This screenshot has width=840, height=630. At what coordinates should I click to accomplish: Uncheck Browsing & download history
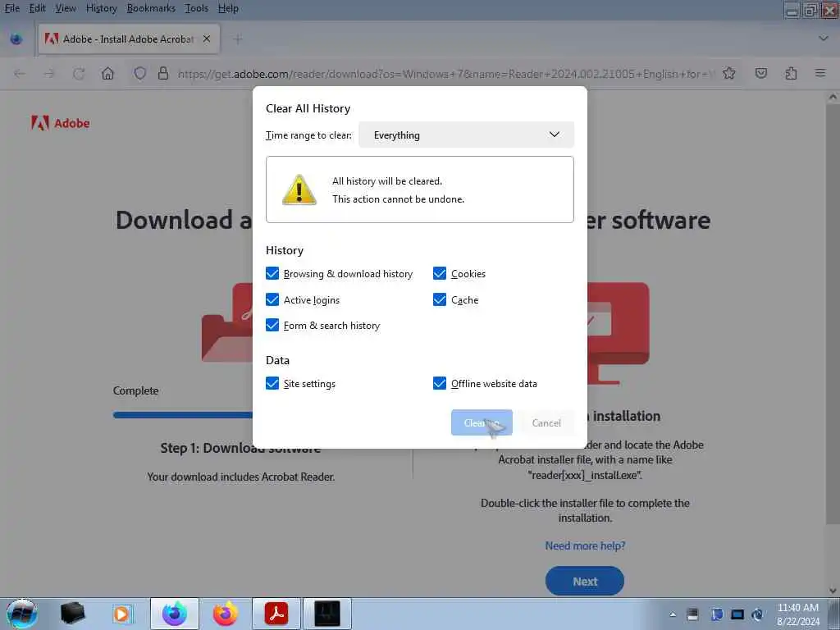(272, 274)
